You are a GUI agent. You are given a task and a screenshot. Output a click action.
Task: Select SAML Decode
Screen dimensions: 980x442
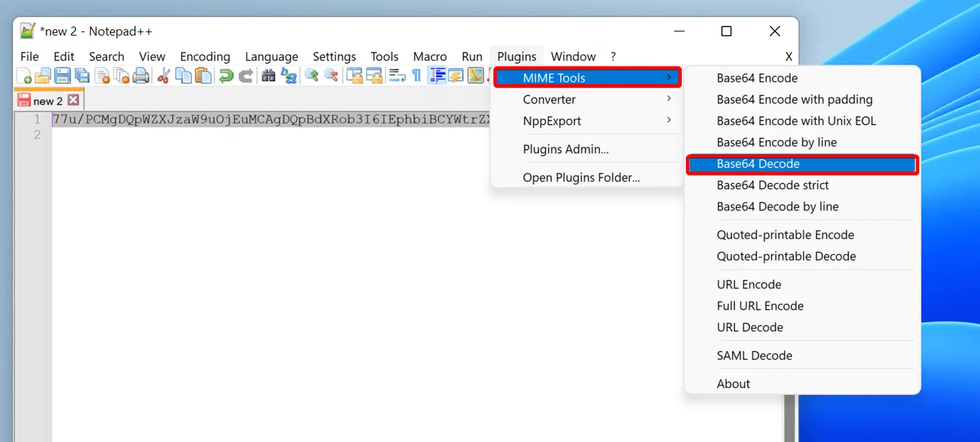click(x=802, y=356)
